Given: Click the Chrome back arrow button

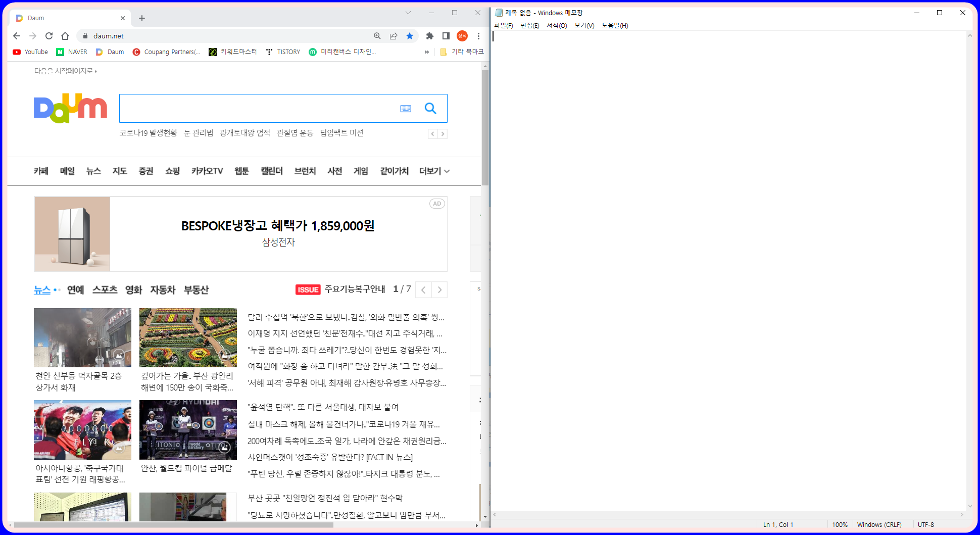Looking at the screenshot, I should pyautogui.click(x=17, y=36).
